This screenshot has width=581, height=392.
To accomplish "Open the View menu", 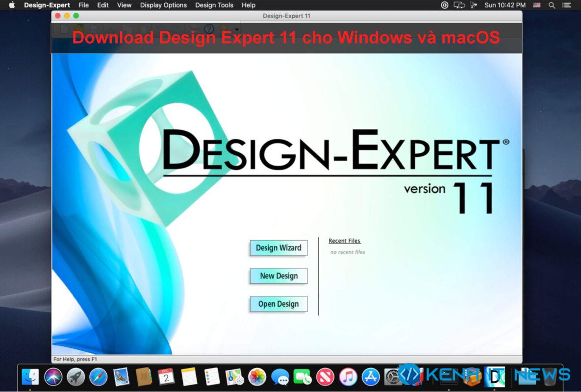I will click(124, 5).
